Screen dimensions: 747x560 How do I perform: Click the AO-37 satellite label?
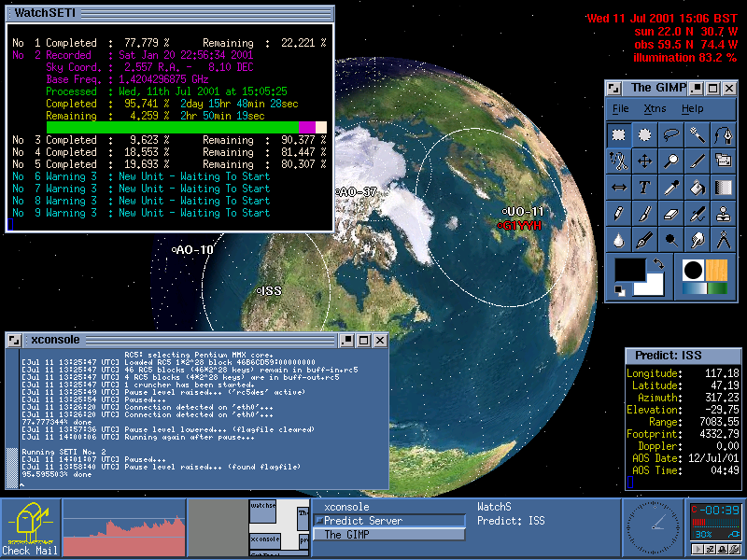(x=357, y=192)
